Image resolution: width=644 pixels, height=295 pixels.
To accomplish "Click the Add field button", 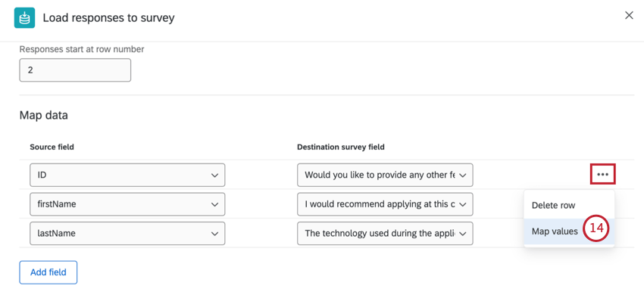I will [48, 272].
